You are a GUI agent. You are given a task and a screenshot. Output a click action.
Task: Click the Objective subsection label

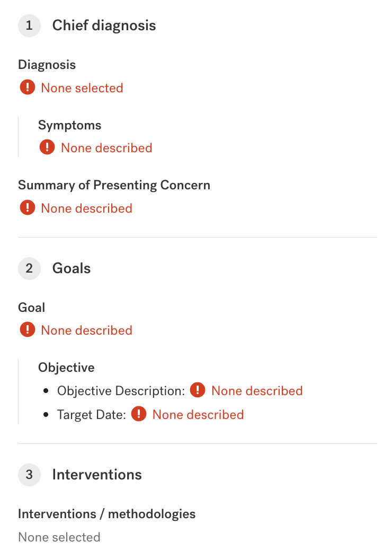pyautogui.click(x=66, y=368)
